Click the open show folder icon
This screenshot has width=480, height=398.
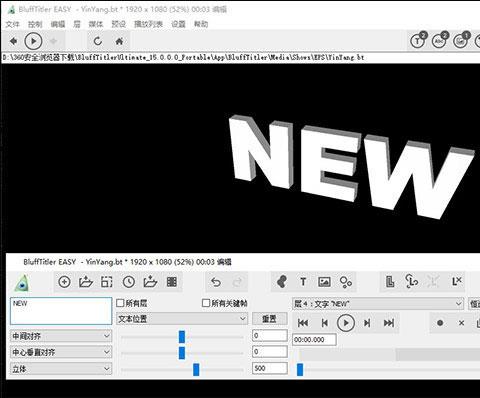point(86,282)
